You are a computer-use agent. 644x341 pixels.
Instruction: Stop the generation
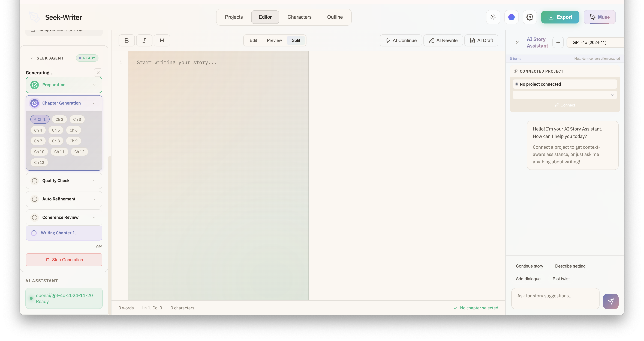[x=64, y=260]
